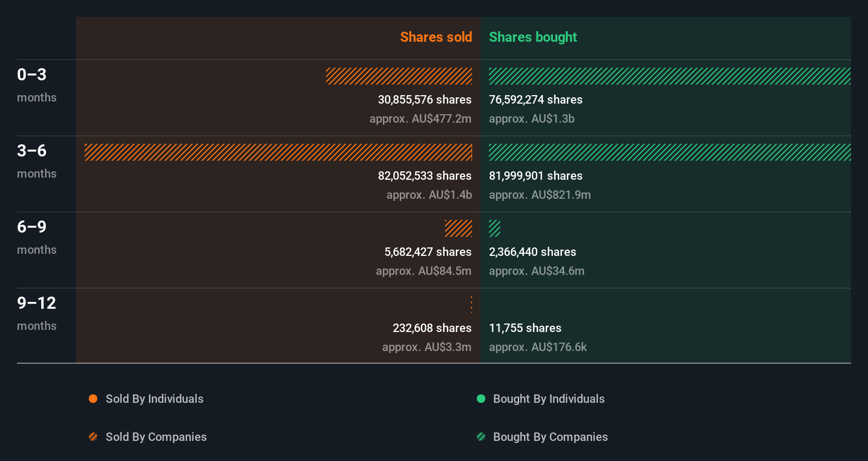Toggle the Bought By Individuals legend label

click(x=549, y=399)
